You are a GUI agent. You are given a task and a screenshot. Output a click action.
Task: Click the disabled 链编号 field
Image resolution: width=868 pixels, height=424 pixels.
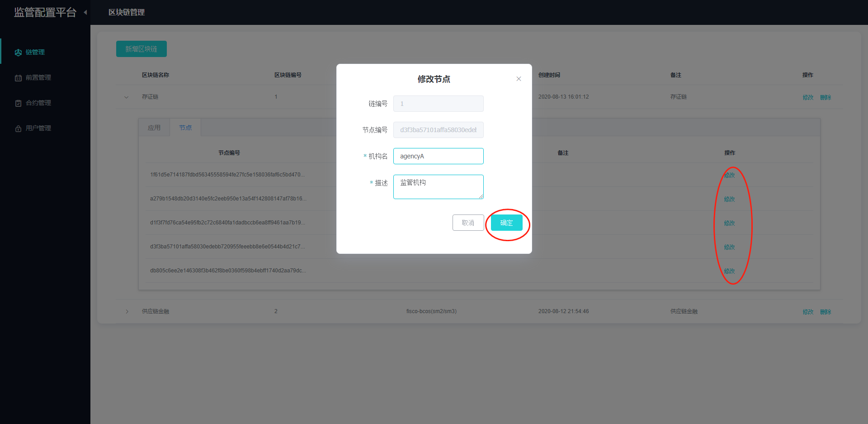pyautogui.click(x=439, y=104)
